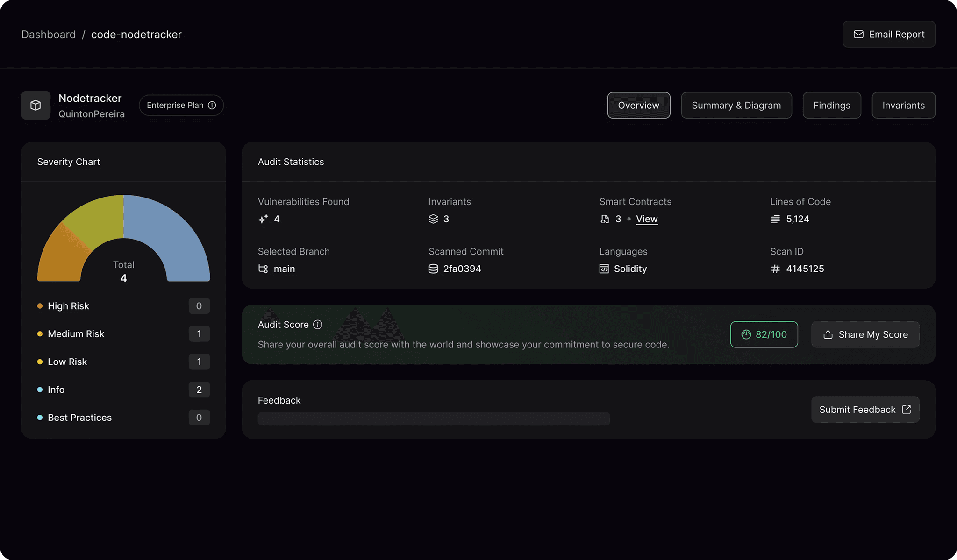Click the Vulnerabilities Found sparkle icon
957x560 pixels.
pyautogui.click(x=263, y=219)
